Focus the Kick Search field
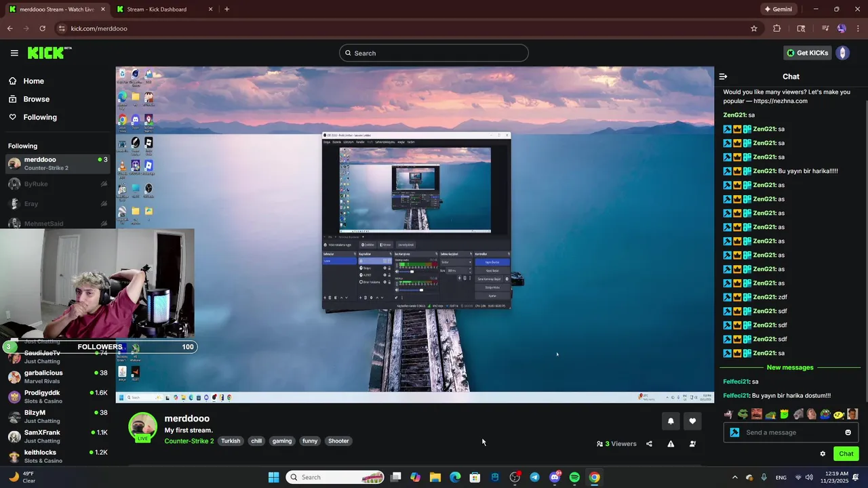 [x=434, y=53]
